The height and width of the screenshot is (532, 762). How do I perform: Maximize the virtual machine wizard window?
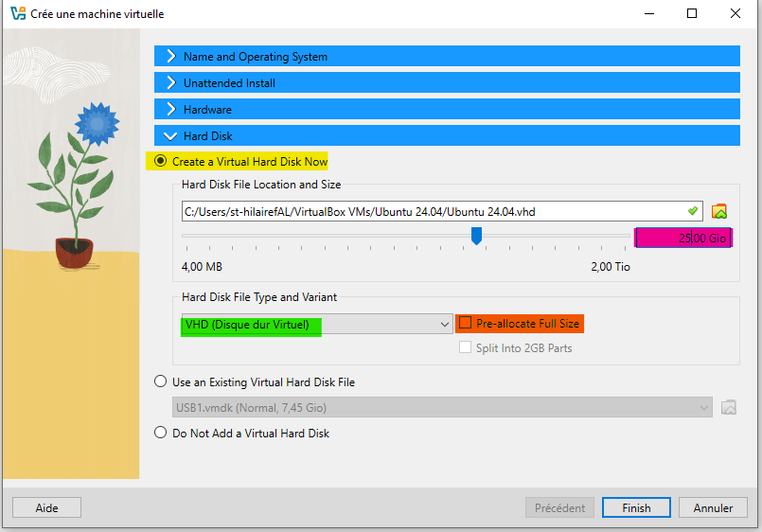click(692, 14)
